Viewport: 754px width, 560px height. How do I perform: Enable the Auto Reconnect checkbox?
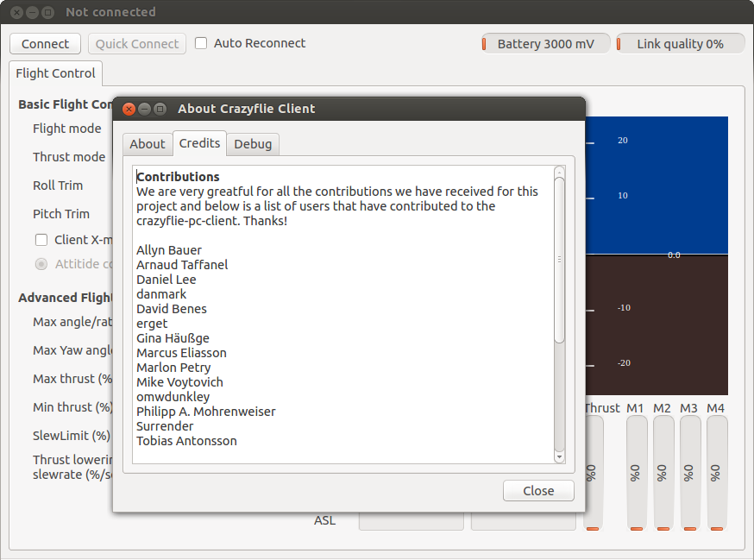tap(201, 43)
